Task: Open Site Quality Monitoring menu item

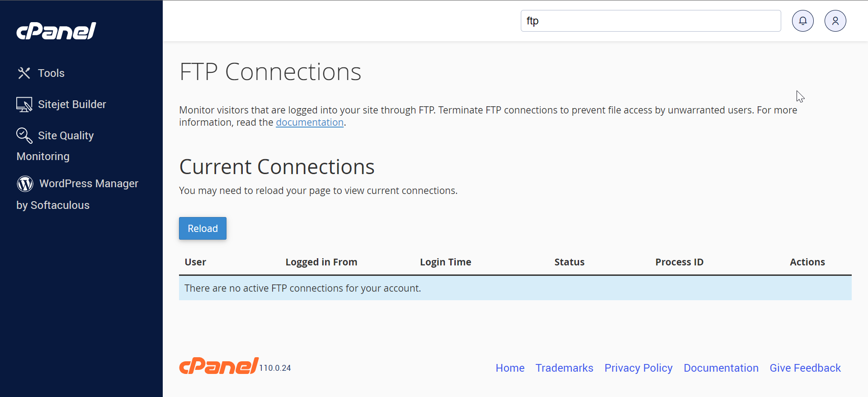Action: [55, 146]
